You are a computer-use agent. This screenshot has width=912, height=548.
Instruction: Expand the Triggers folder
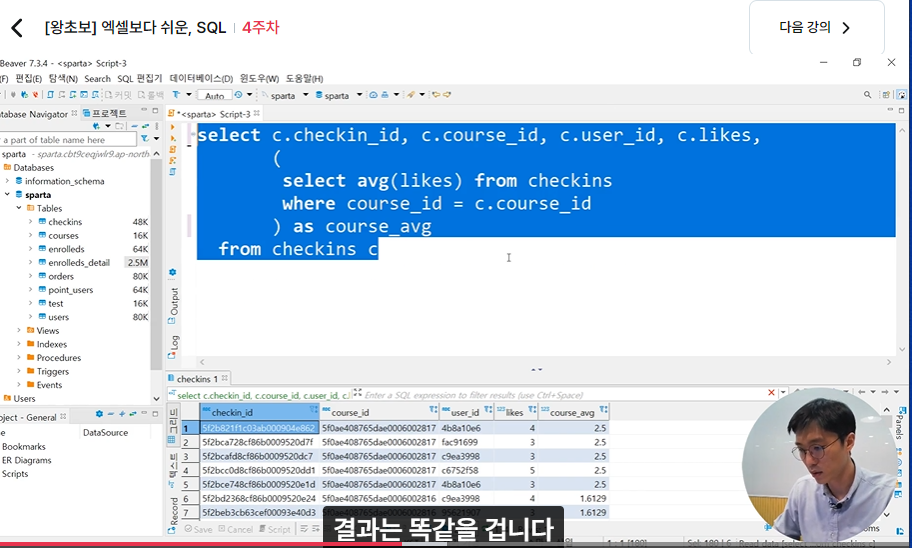click(19, 371)
